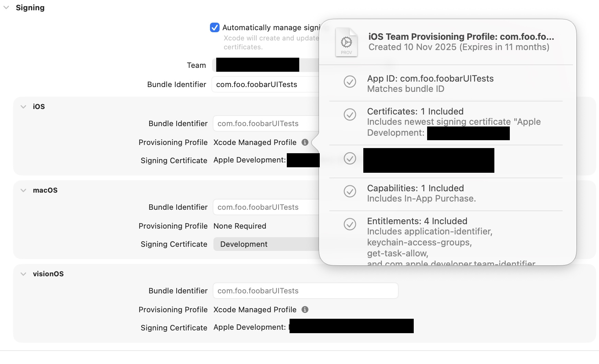This screenshot has height=364, width=599.
Task: Collapse the macOS signing group
Action: coord(23,190)
